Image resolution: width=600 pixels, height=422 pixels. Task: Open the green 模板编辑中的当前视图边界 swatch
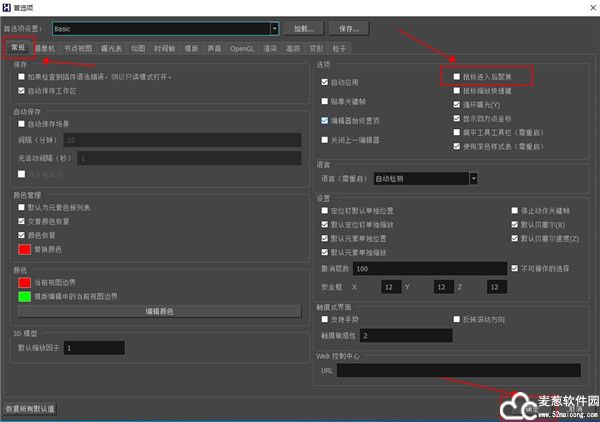[24, 295]
